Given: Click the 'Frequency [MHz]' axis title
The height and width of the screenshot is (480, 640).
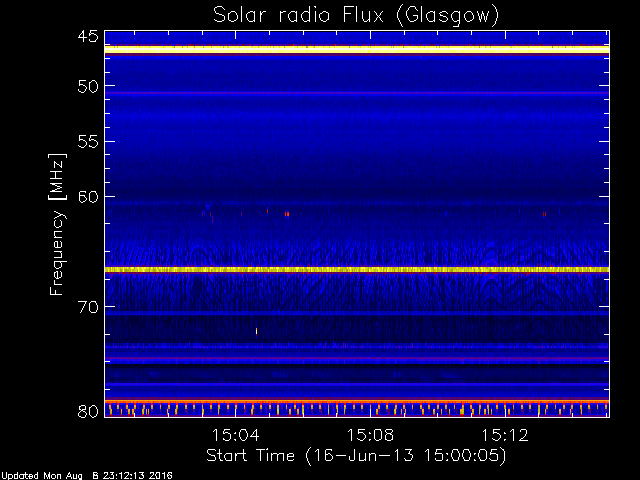Looking at the screenshot, I should pos(57,224).
